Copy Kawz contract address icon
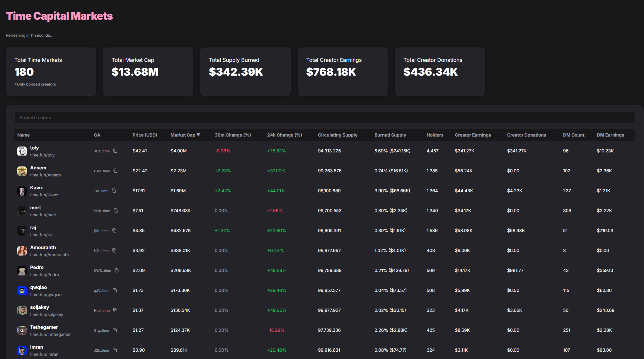 tap(114, 191)
